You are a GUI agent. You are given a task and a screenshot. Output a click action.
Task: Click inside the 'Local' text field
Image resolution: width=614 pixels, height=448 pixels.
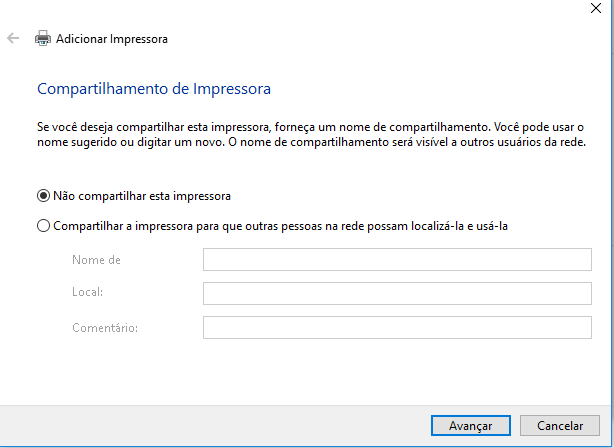click(x=397, y=294)
